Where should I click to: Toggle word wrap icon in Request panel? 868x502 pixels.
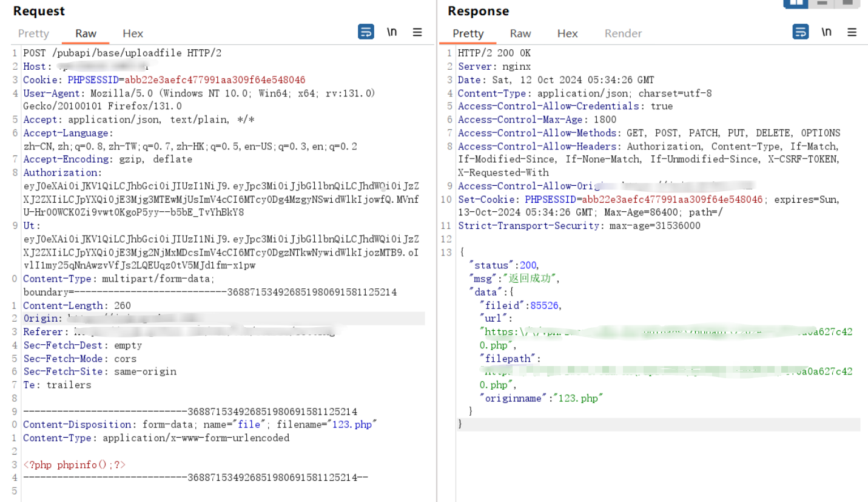pos(366,32)
